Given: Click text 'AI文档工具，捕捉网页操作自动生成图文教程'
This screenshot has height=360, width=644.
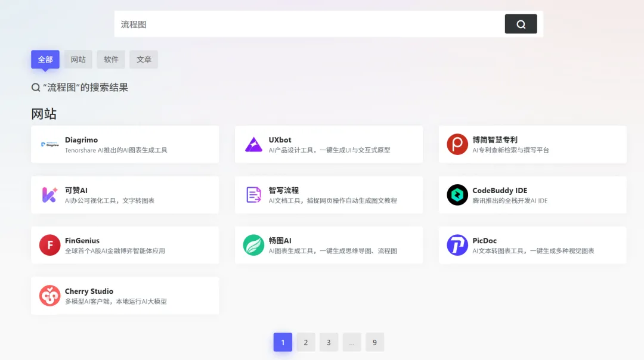Looking at the screenshot, I should coord(333,201).
